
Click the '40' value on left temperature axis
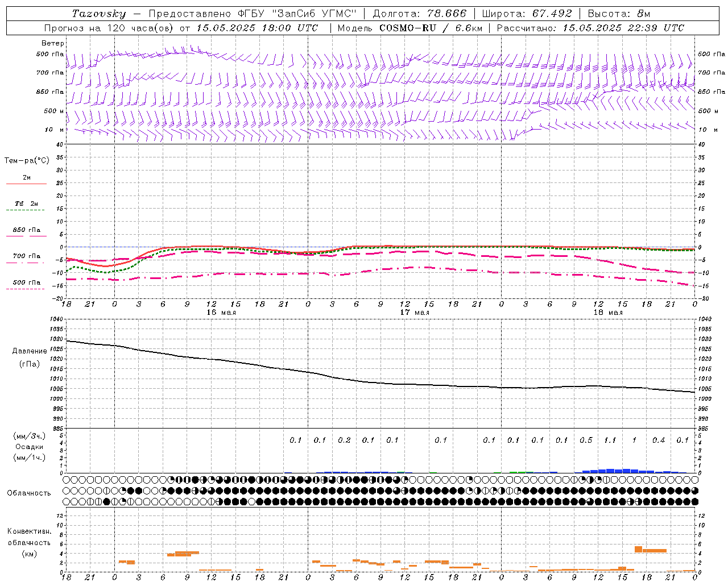[x=60, y=145]
